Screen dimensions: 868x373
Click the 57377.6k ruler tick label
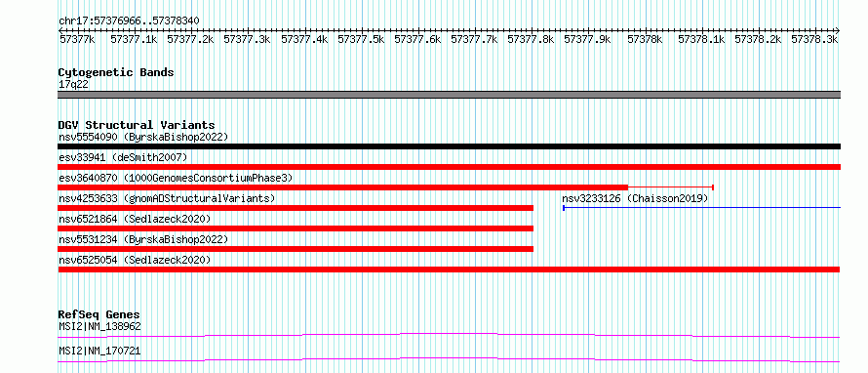pyautogui.click(x=417, y=39)
